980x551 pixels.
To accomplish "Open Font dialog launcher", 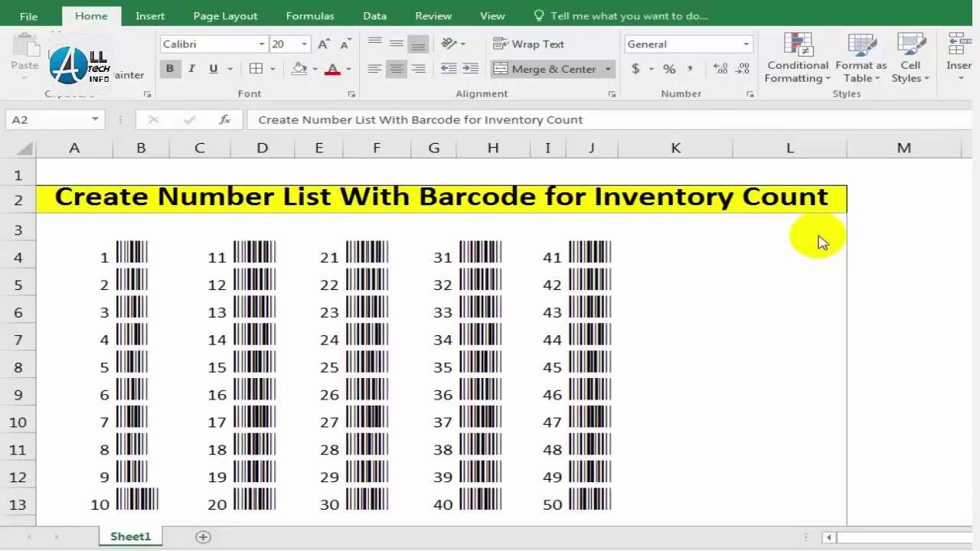I will point(351,94).
